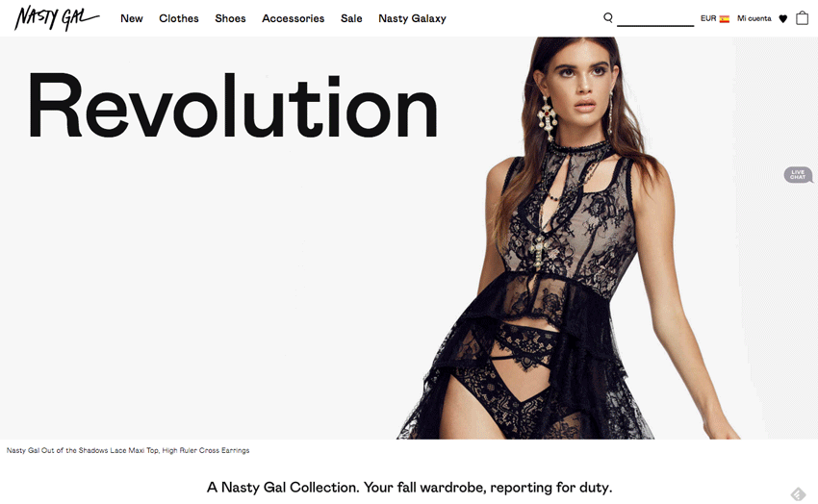Open Mi cuenta account link
The width and height of the screenshot is (818, 504).
coord(754,18)
